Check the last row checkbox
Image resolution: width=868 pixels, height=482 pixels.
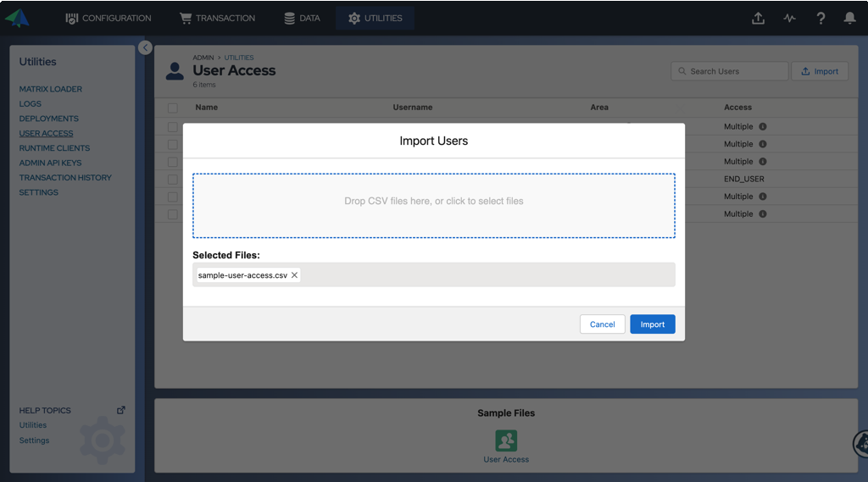pos(173,214)
